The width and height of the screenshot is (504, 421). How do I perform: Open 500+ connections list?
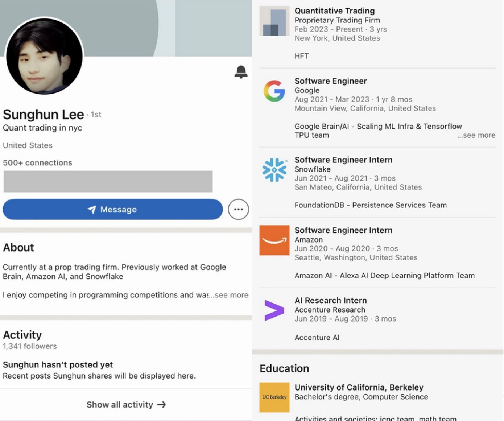[x=37, y=163]
